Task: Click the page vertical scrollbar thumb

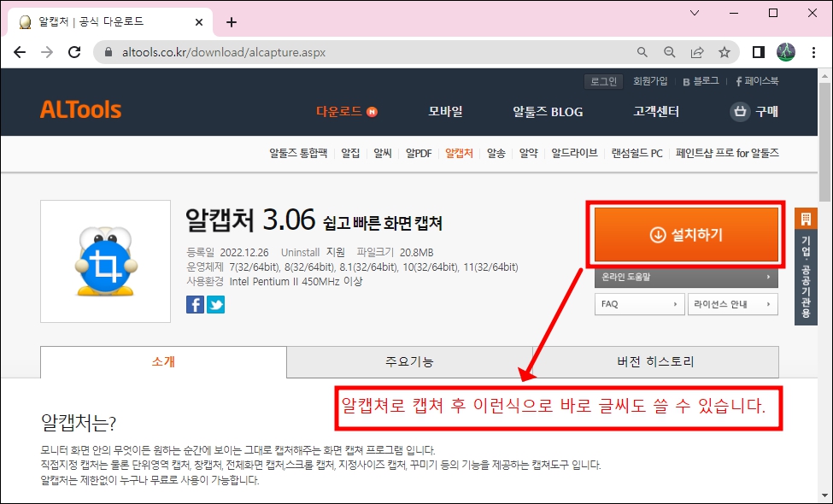Action: pos(824,143)
